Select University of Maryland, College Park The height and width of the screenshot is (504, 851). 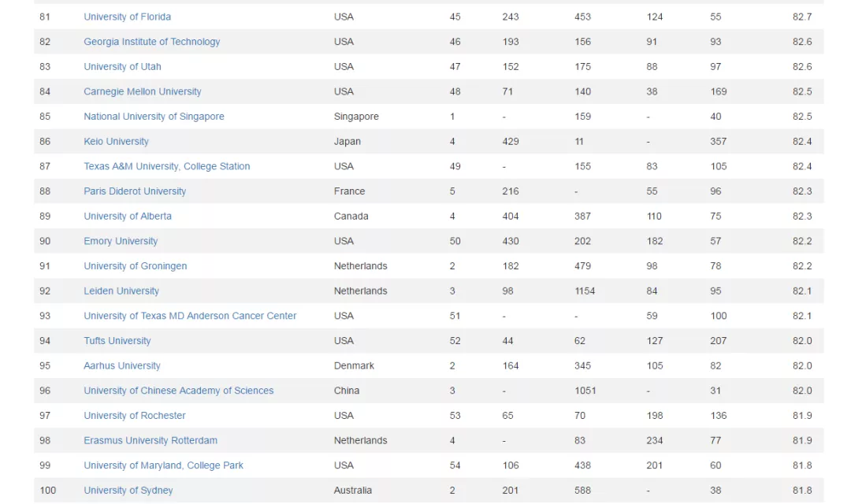163,465
